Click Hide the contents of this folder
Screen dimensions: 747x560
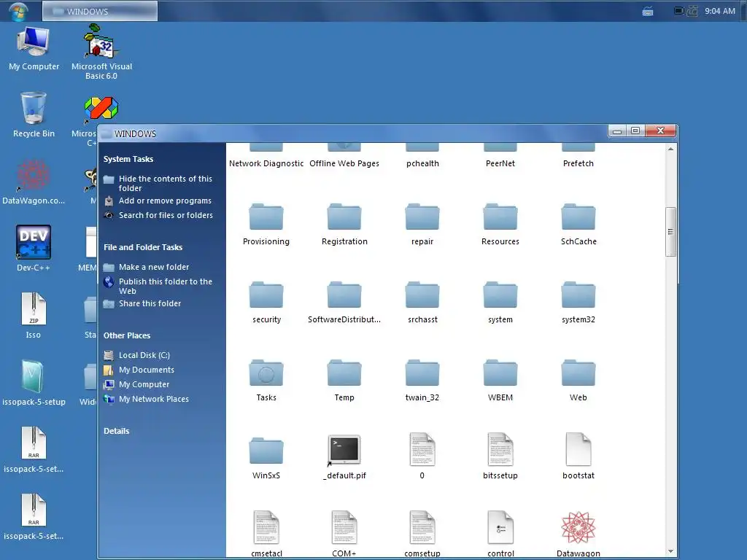click(165, 183)
